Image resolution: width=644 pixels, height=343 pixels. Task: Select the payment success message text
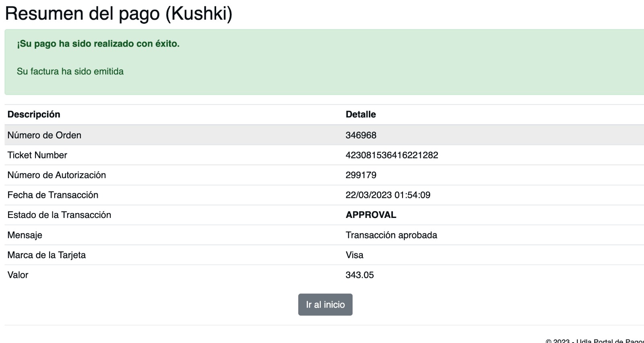pyautogui.click(x=98, y=43)
